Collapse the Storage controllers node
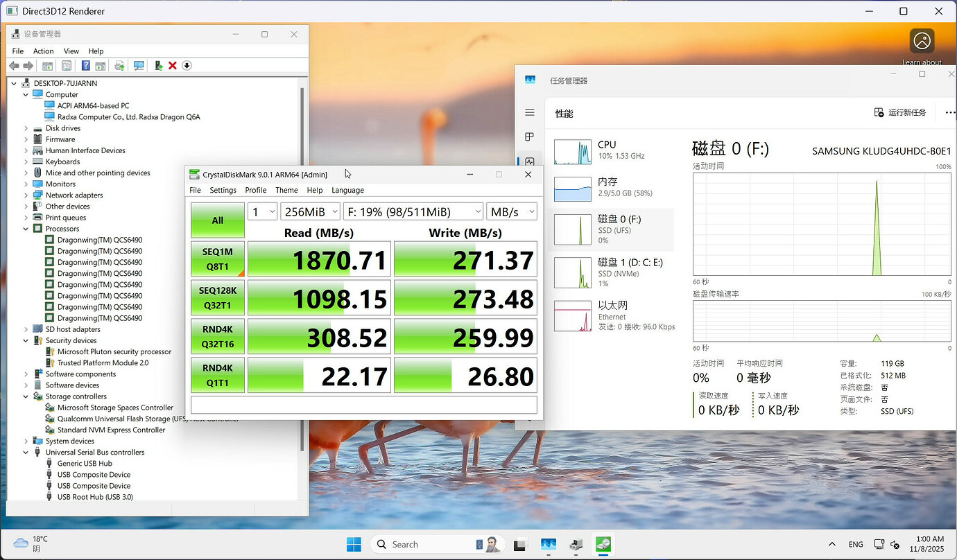Image resolution: width=957 pixels, height=560 pixels. (26, 396)
